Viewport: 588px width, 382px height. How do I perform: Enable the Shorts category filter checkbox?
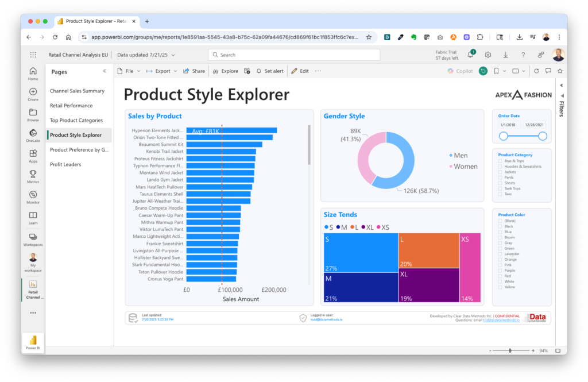coord(500,183)
